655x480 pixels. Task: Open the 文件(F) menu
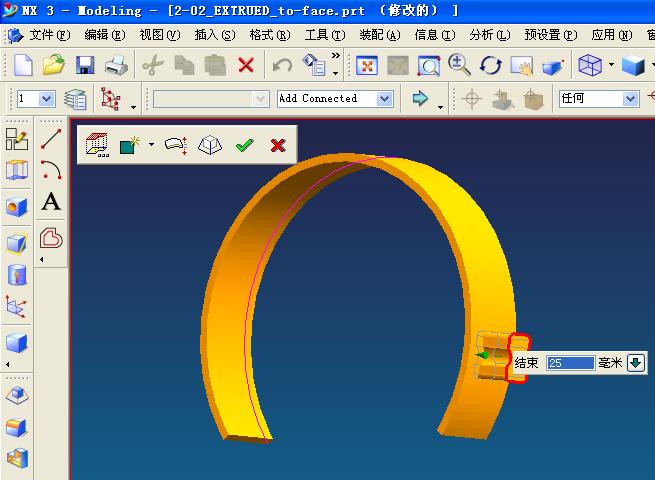pos(50,35)
